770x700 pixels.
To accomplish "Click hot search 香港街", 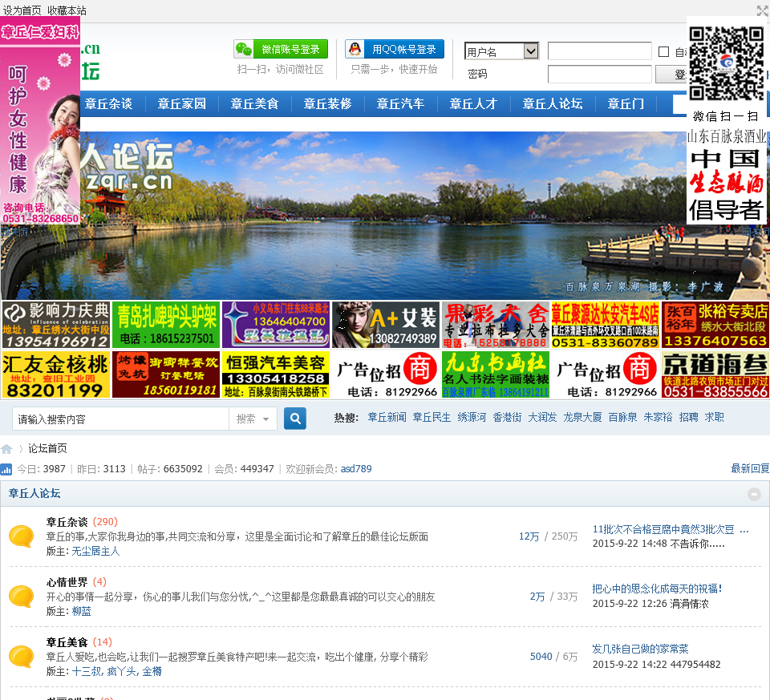I will 507,417.
